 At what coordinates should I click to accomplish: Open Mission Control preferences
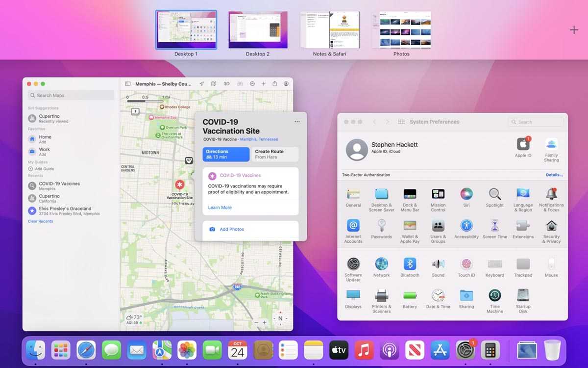438,194
